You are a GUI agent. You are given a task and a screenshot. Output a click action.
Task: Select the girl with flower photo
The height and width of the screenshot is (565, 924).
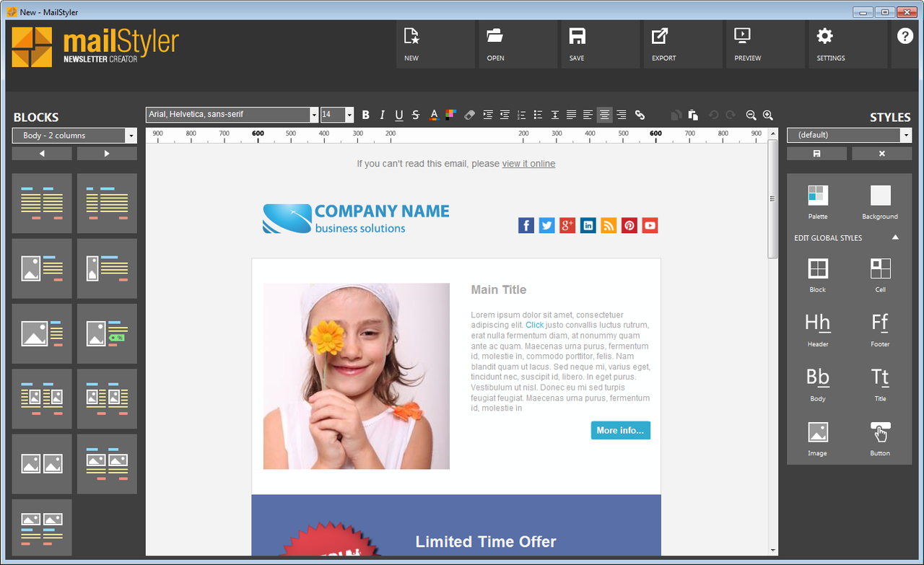[x=357, y=376]
